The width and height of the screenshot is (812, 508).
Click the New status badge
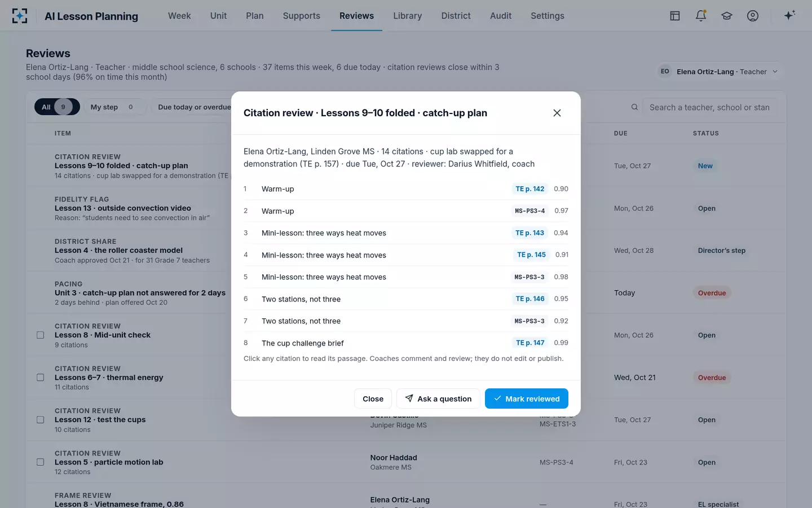click(x=705, y=166)
